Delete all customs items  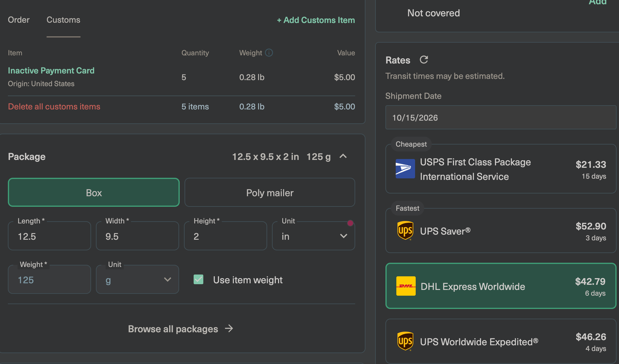tap(54, 106)
